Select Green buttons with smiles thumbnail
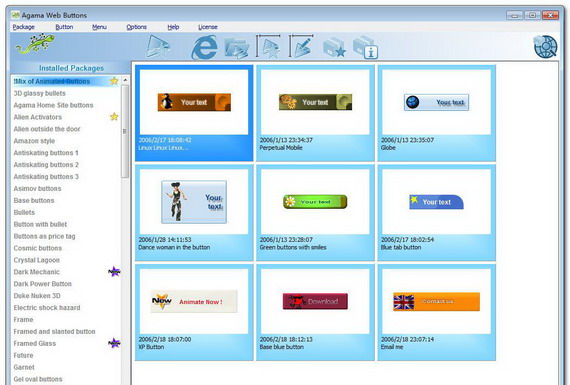Viewport: 570px width, 385px height. click(x=315, y=213)
